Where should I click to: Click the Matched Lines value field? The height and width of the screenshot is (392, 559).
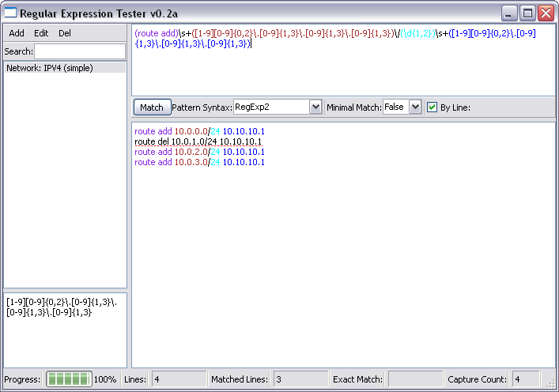pyautogui.click(x=301, y=379)
